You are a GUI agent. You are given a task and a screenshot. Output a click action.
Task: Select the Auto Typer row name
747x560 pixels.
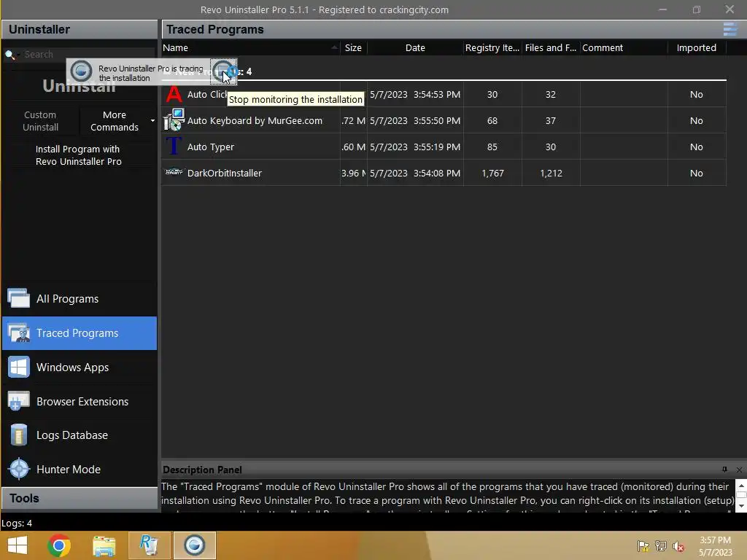point(211,147)
